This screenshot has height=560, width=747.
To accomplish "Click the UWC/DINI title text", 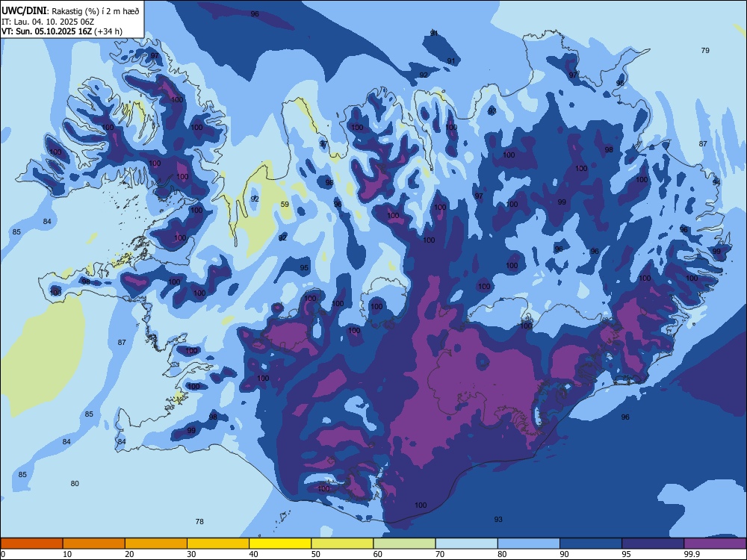I will [x=24, y=11].
